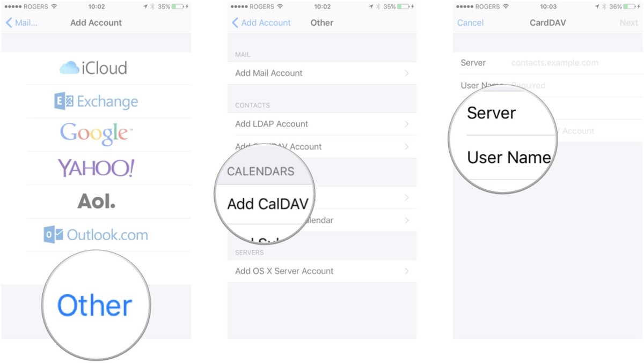
Task: Tap the chevron on the Add Mail Account row
Action: pos(407,73)
